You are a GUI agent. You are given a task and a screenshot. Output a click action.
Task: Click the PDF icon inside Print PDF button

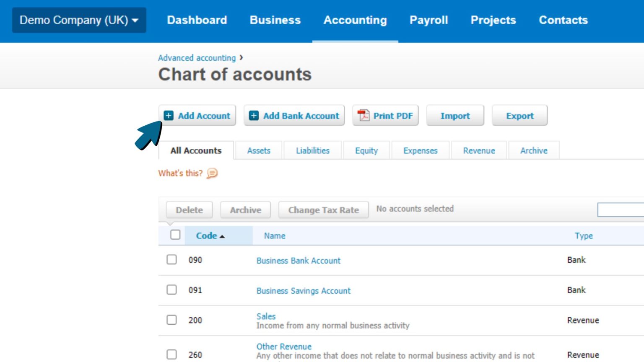(x=364, y=115)
